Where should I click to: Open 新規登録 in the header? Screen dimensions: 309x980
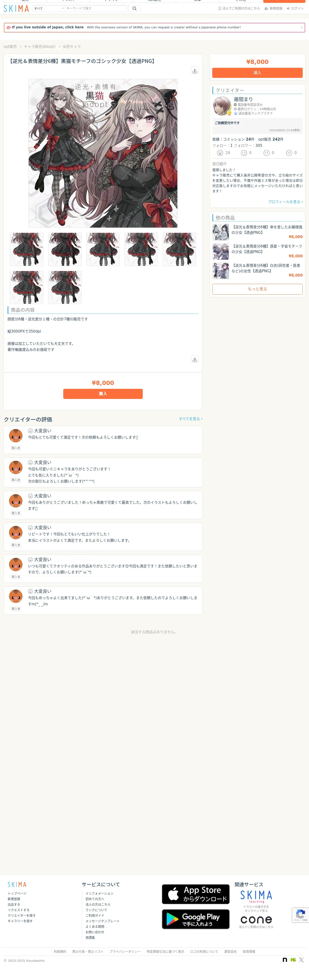[274, 8]
